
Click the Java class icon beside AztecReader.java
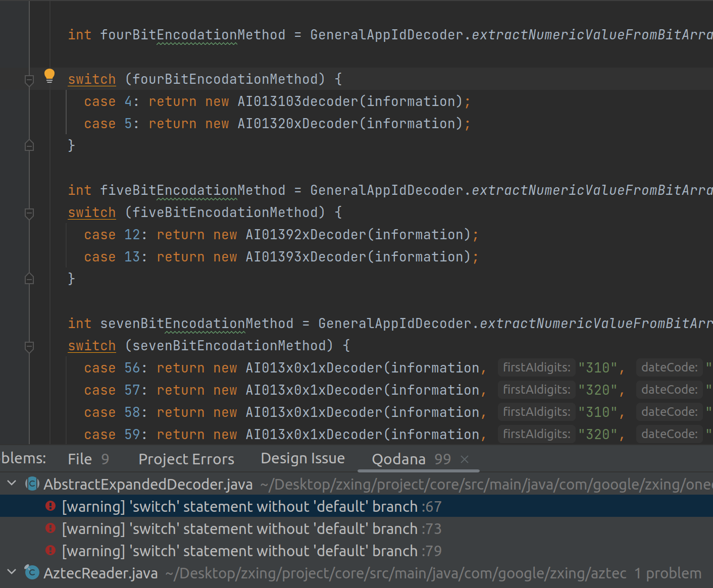[31, 572]
